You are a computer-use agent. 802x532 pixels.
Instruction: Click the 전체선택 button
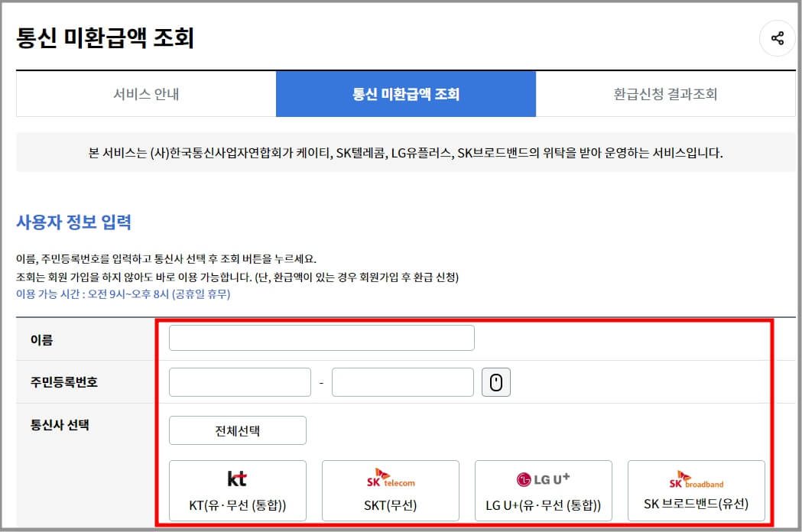click(x=239, y=430)
